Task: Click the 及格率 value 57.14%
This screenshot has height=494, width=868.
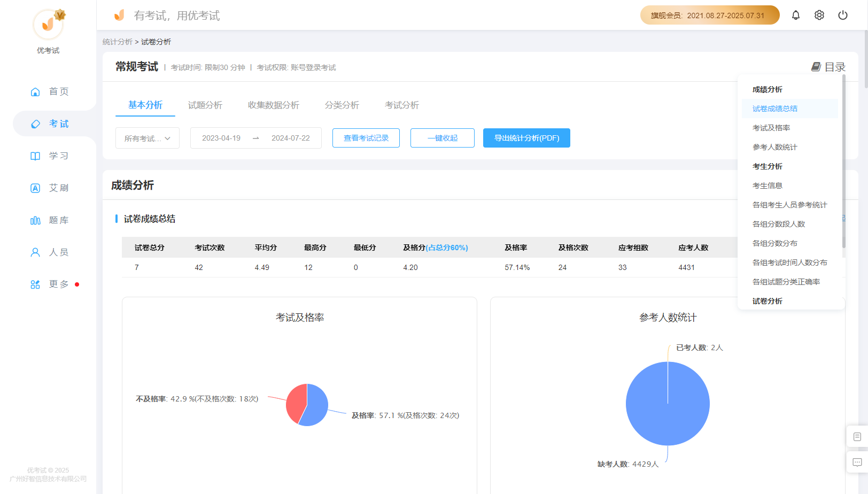Action: click(x=517, y=267)
